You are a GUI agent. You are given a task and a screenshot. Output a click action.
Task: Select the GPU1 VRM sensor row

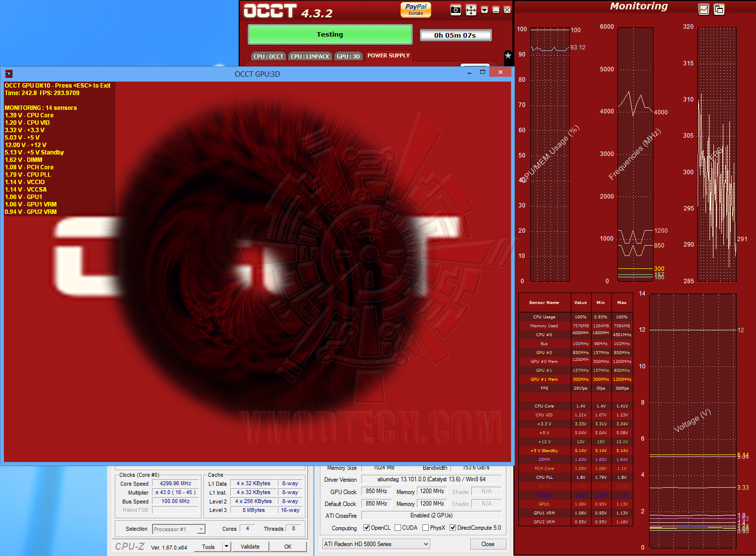[576, 513]
